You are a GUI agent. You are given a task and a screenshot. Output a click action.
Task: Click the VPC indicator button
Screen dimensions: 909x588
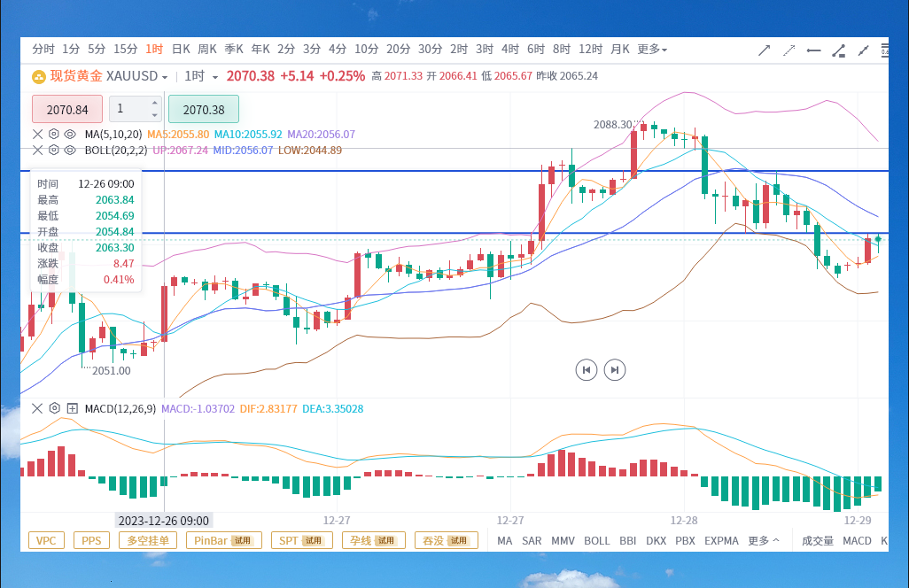click(x=46, y=540)
